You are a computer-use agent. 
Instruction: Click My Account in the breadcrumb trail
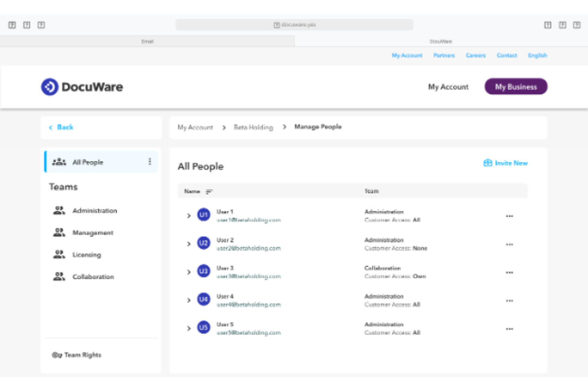click(x=195, y=127)
